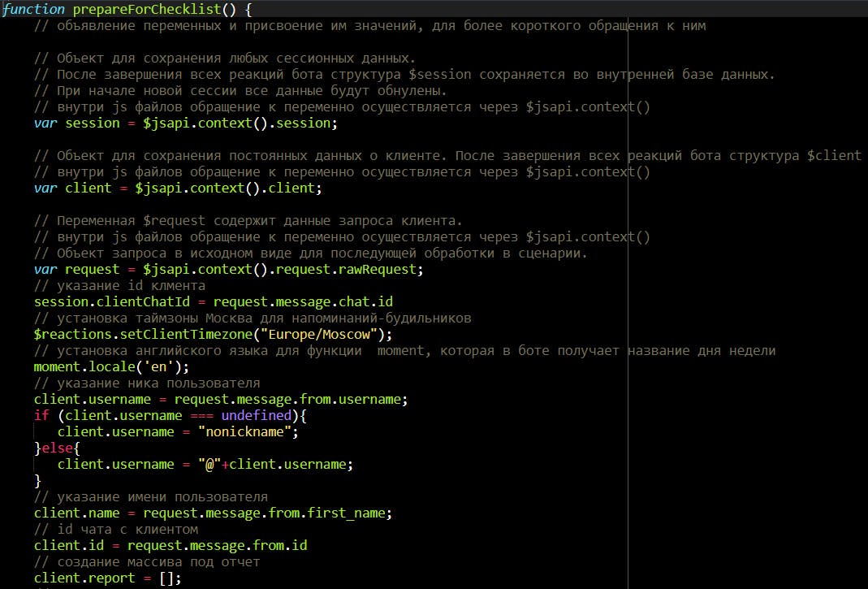
Task: Click the setClientTimezone("Europe/Moscow") line
Action: [213, 334]
